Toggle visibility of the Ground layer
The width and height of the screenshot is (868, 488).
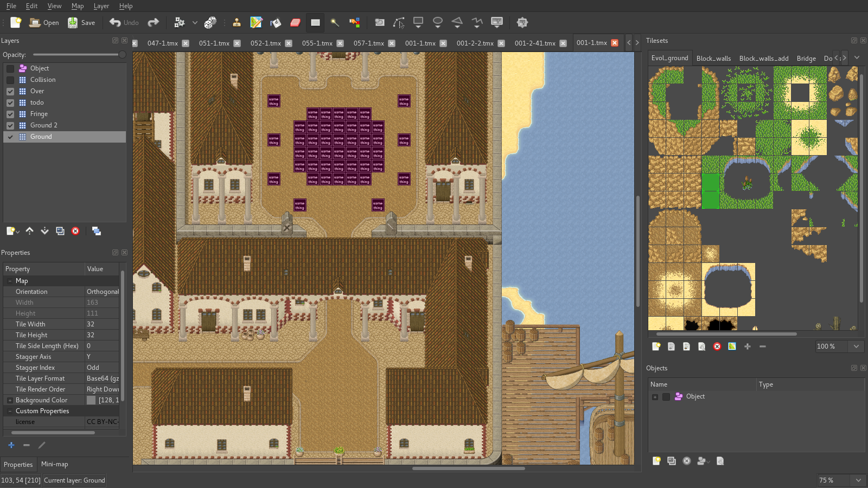point(10,137)
